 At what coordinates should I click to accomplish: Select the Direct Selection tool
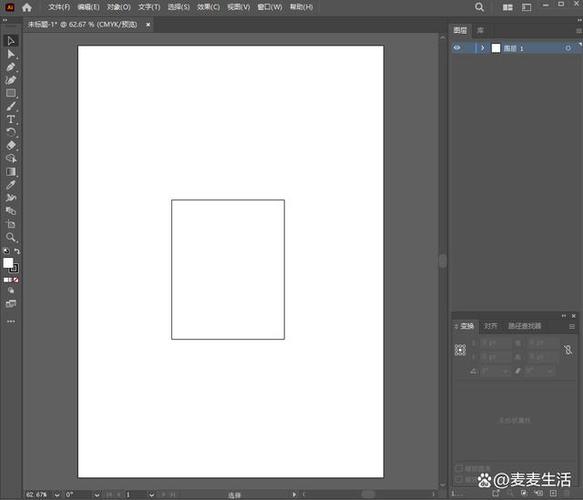pyautogui.click(x=11, y=54)
